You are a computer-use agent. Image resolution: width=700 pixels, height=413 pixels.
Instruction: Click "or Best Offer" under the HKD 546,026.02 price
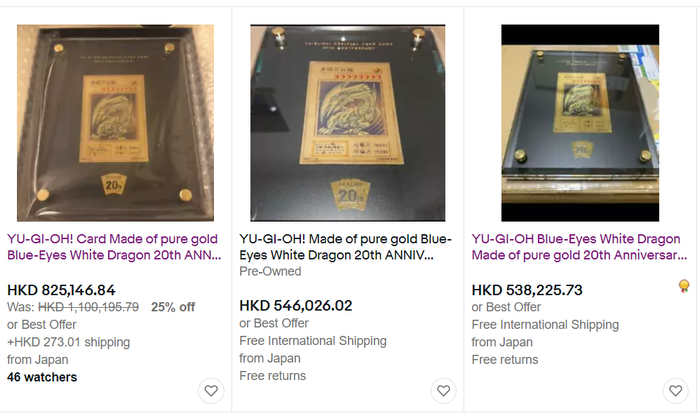point(274,323)
